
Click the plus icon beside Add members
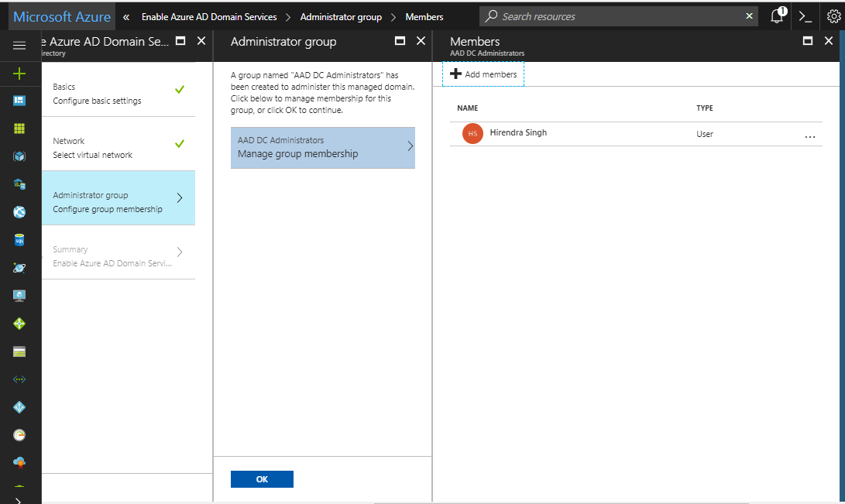[456, 74]
